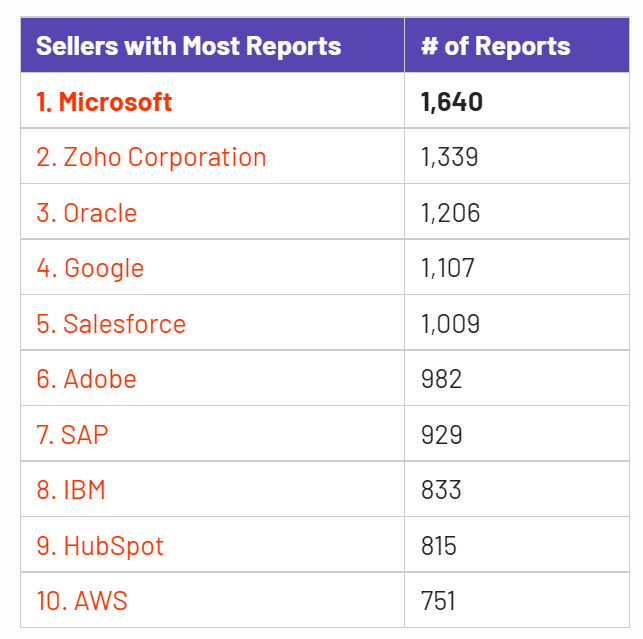Click the 1,339 reports value
Viewport: 643px width, 639px height.
[x=450, y=158]
